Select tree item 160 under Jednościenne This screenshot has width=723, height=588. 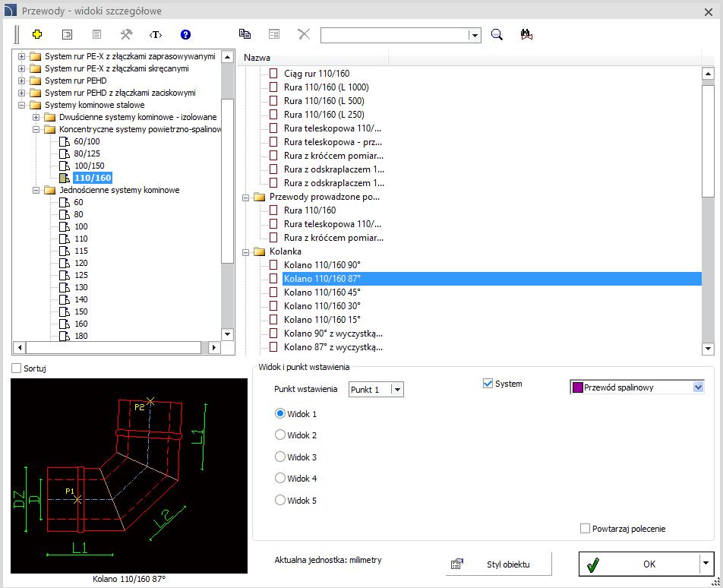tap(81, 324)
